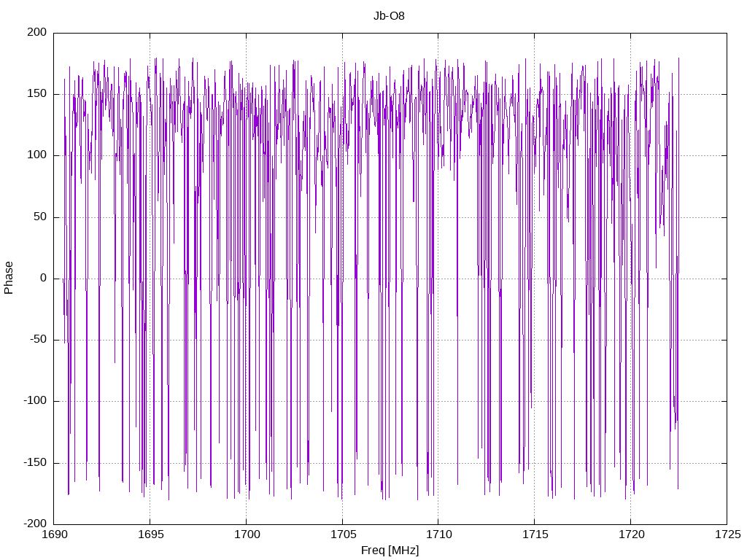Click the x-axis tick label '1710'
The image size is (747, 560).
pyautogui.click(x=438, y=534)
